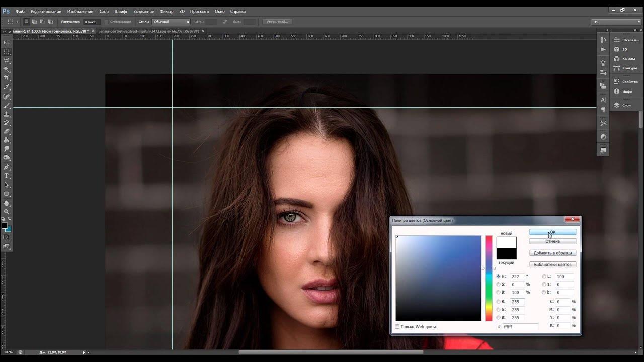
Task: Click Add to Selection mode icon
Action: click(x=35, y=22)
